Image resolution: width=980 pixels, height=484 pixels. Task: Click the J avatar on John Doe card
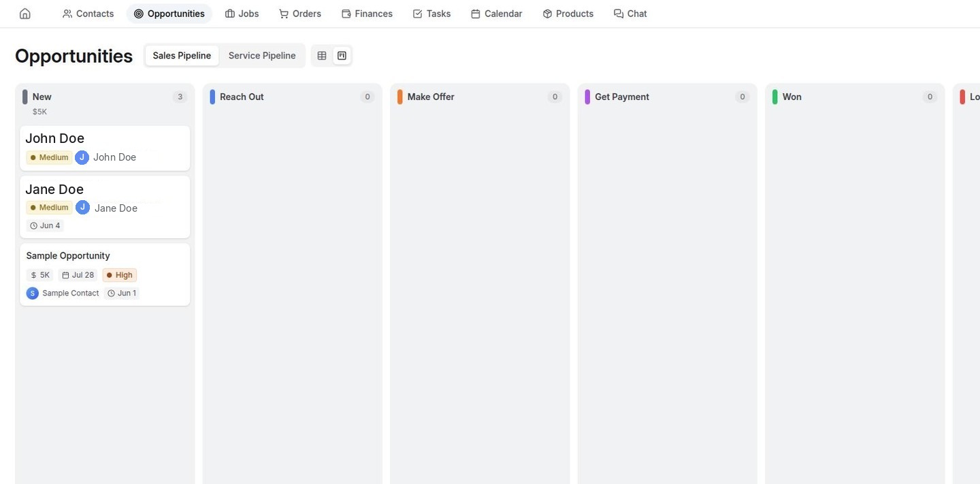pyautogui.click(x=82, y=157)
